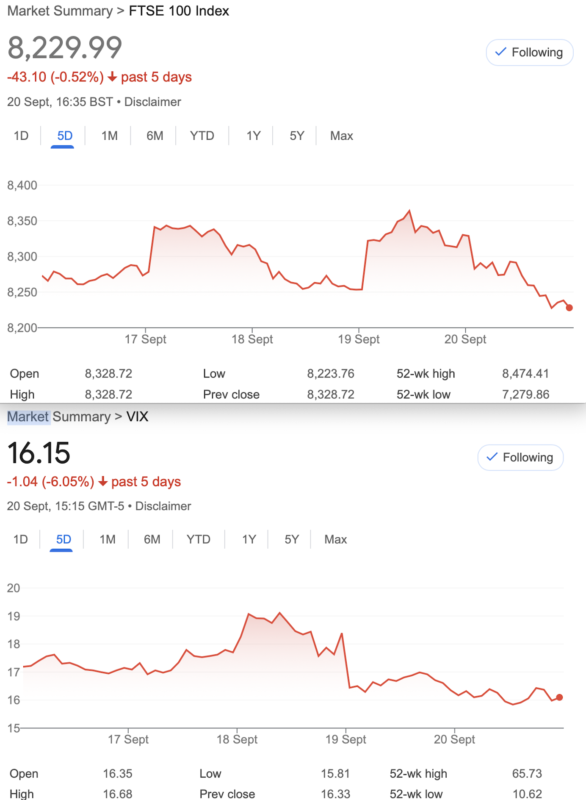
Task: Click the checkmark icon in FTSE Following button
Action: tap(501, 52)
